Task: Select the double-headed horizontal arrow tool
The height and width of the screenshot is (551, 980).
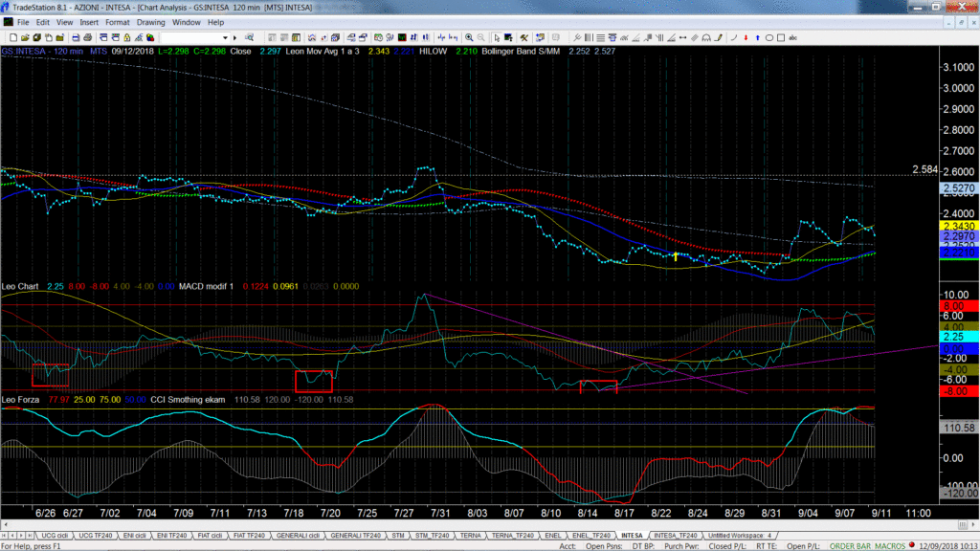Action: pos(682,38)
